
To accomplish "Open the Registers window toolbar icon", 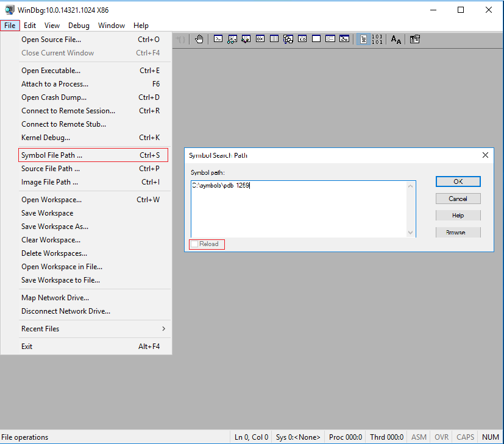I will [260, 39].
